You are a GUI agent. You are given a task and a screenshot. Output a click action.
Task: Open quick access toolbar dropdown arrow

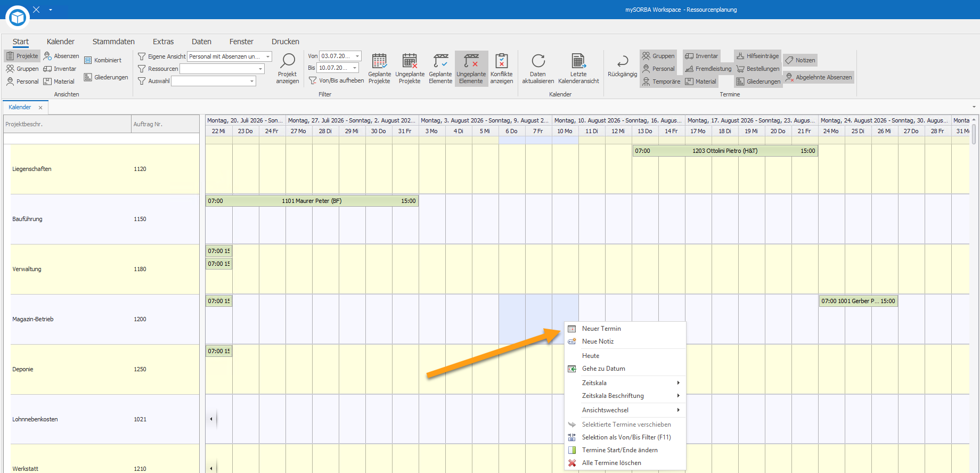click(x=51, y=10)
